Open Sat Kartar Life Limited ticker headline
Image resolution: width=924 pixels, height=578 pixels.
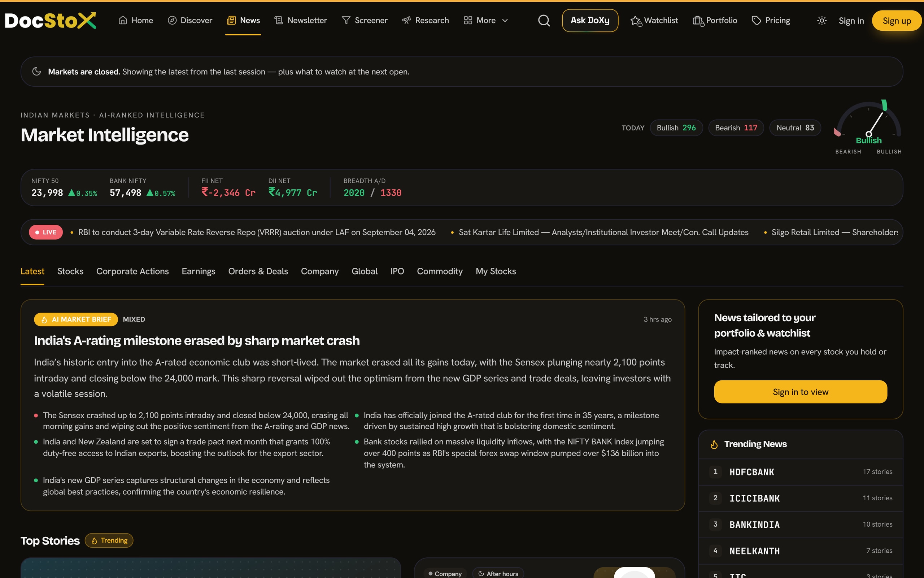(603, 232)
